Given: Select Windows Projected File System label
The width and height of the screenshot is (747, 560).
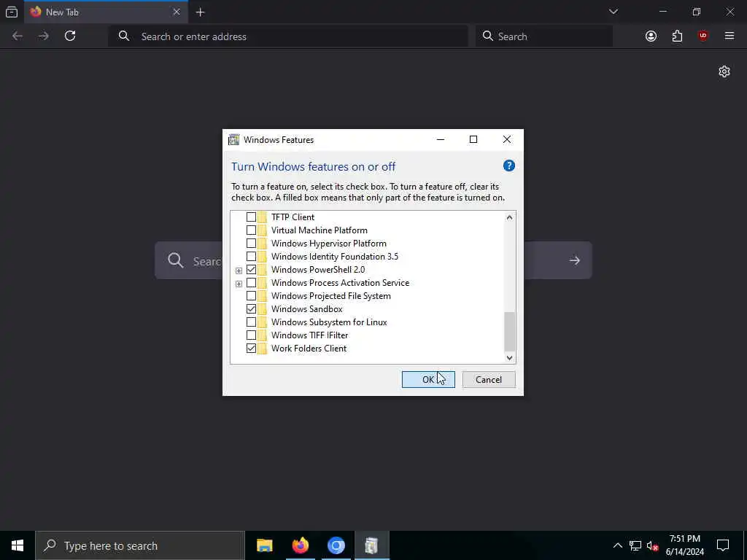Looking at the screenshot, I should 331,296.
